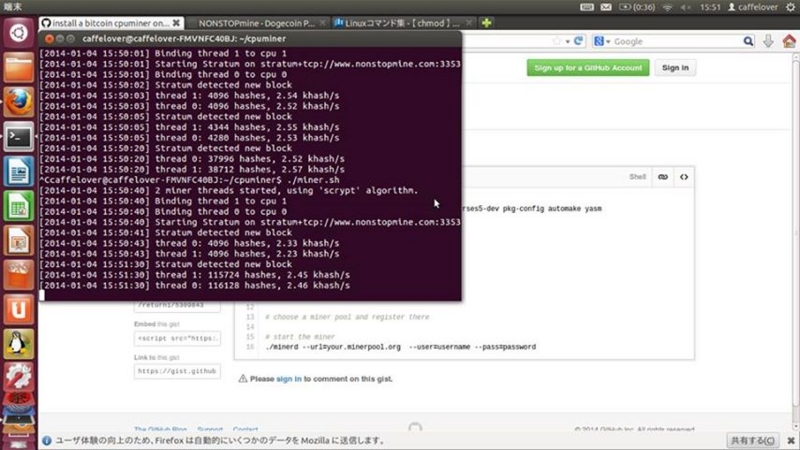Open LibreOffice Calc from the launcher
800x450 pixels.
tap(18, 206)
